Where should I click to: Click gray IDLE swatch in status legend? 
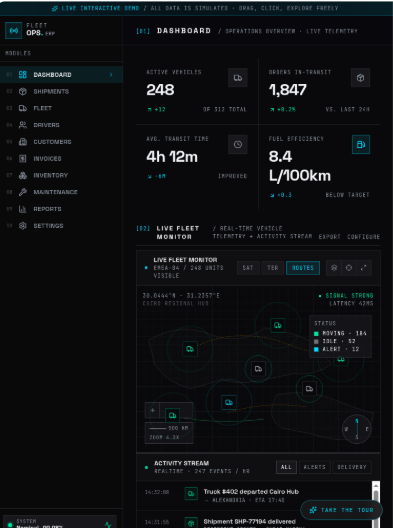click(316, 341)
